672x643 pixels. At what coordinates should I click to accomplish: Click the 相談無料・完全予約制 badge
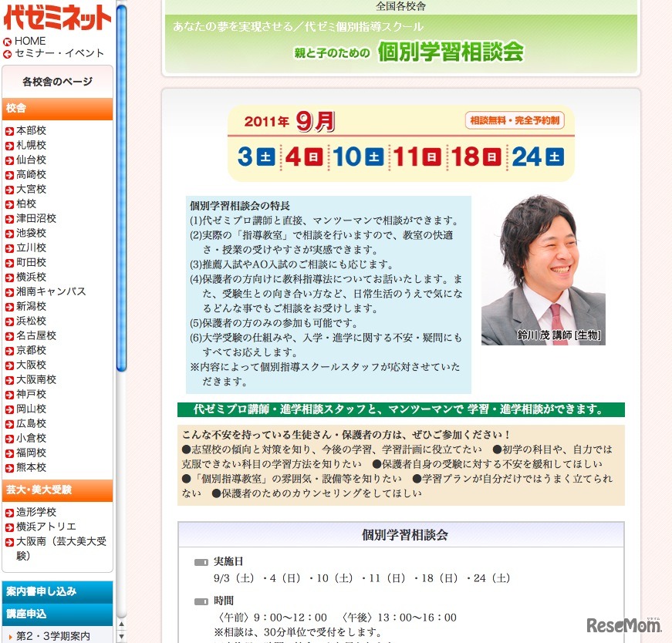[515, 120]
